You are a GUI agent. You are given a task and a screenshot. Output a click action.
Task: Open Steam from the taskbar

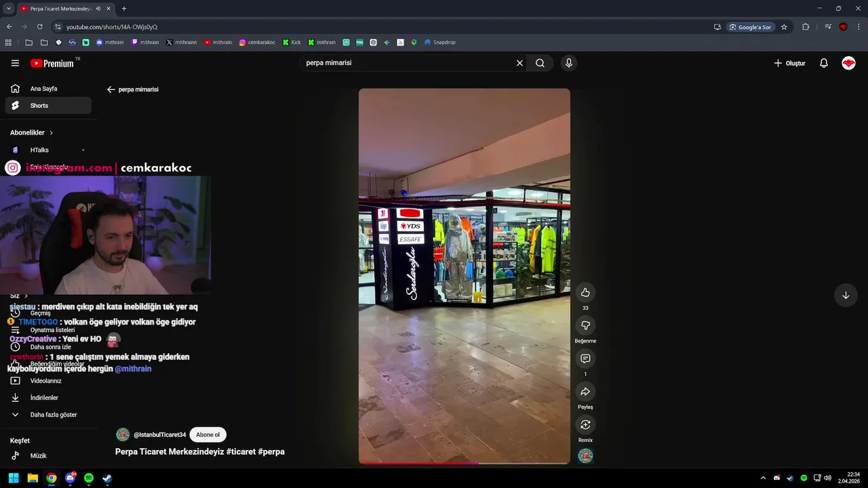tap(107, 478)
